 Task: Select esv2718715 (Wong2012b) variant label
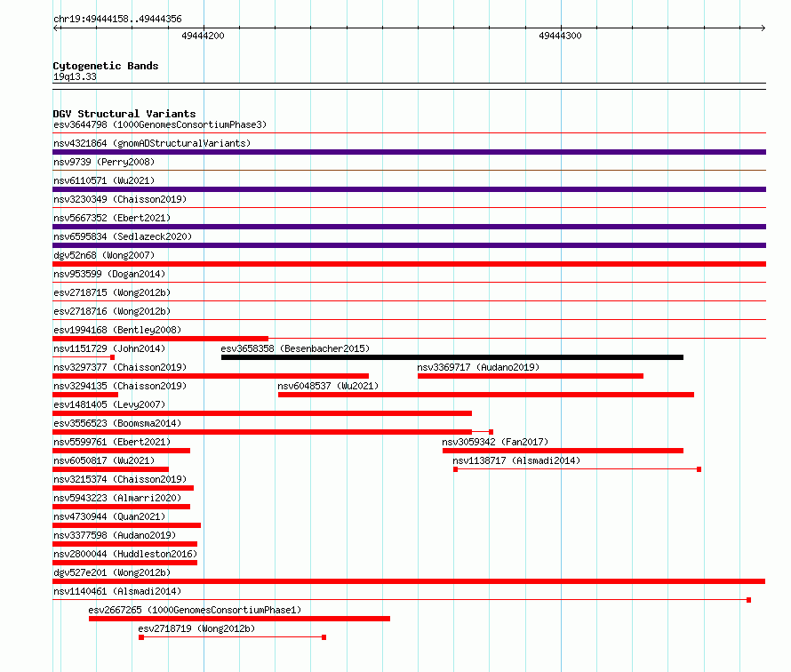112,292
